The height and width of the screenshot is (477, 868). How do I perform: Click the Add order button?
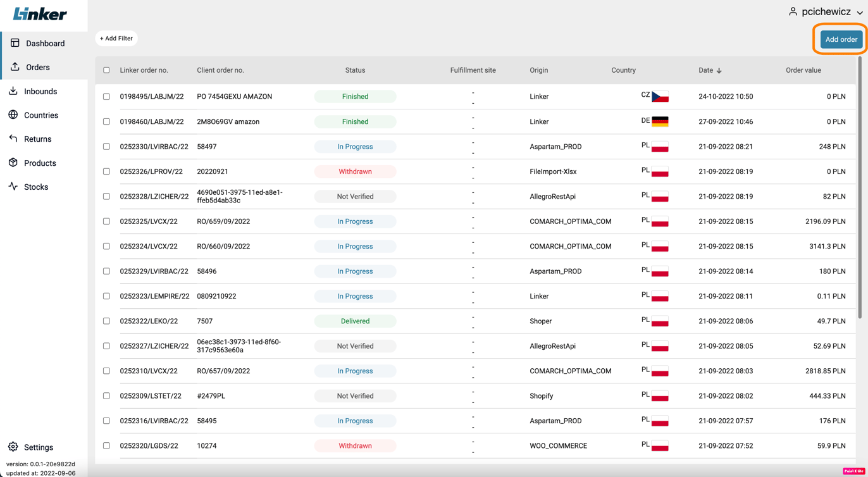[841, 39]
